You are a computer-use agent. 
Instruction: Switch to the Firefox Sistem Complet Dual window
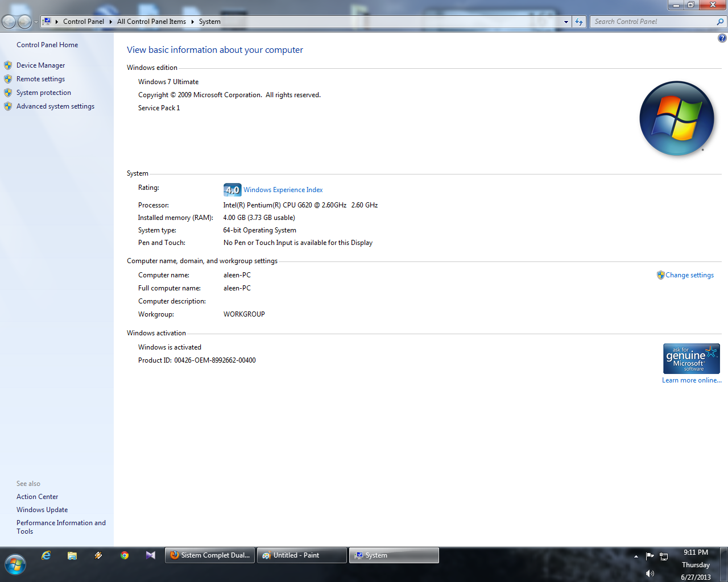pos(210,555)
